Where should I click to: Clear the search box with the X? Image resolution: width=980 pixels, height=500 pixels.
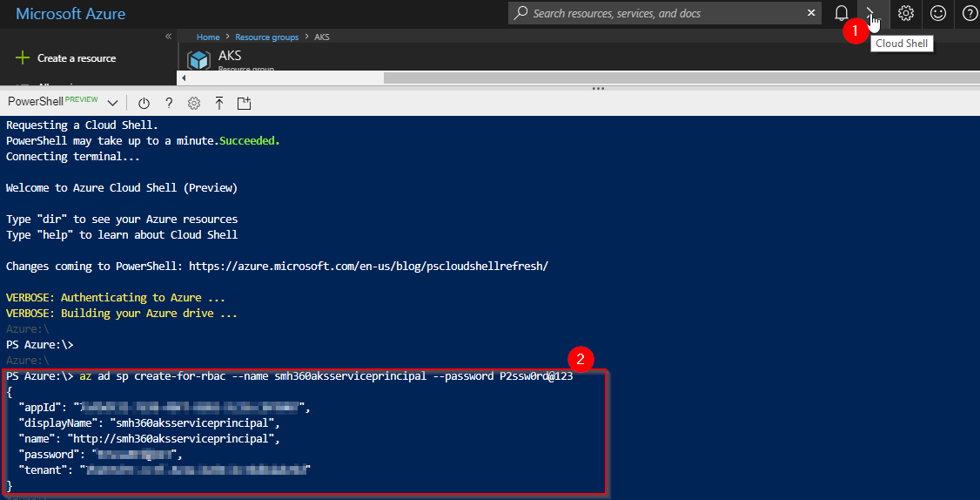click(x=811, y=13)
